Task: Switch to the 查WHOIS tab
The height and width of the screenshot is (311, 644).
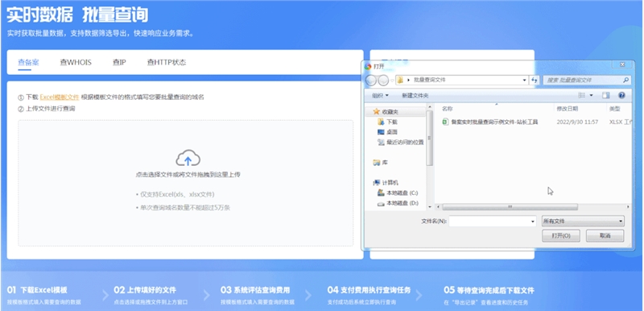Action: 76,63
